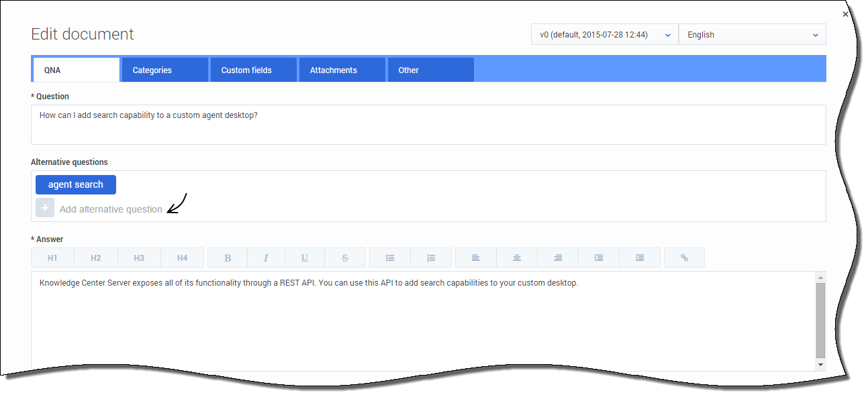Toggle italic formatting in answer editor

266,258
